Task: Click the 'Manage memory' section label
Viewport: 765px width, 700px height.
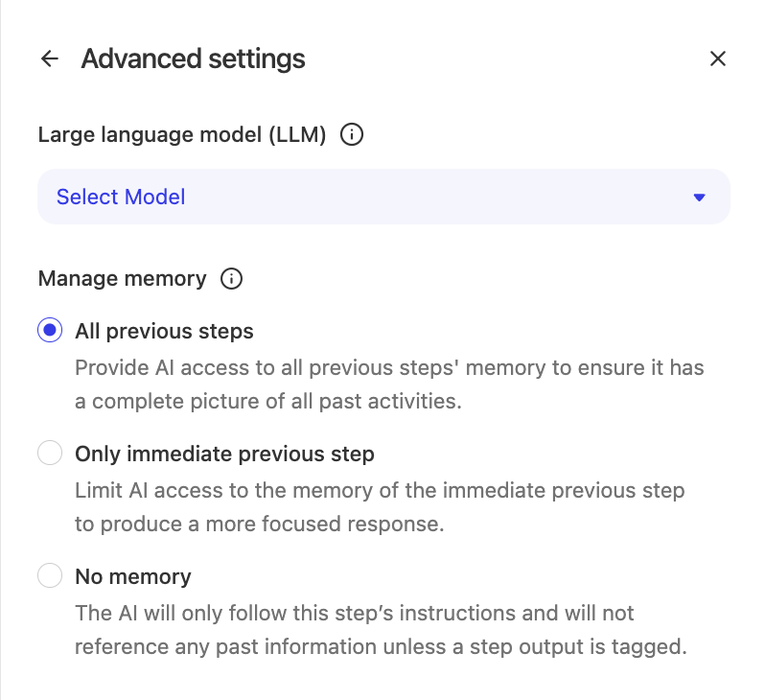Action: (122, 279)
